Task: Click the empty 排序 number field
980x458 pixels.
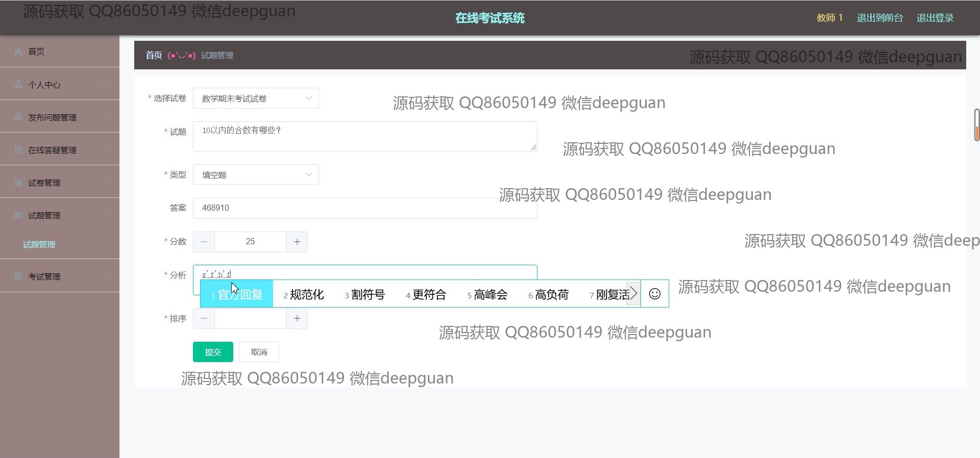Action: [x=250, y=318]
